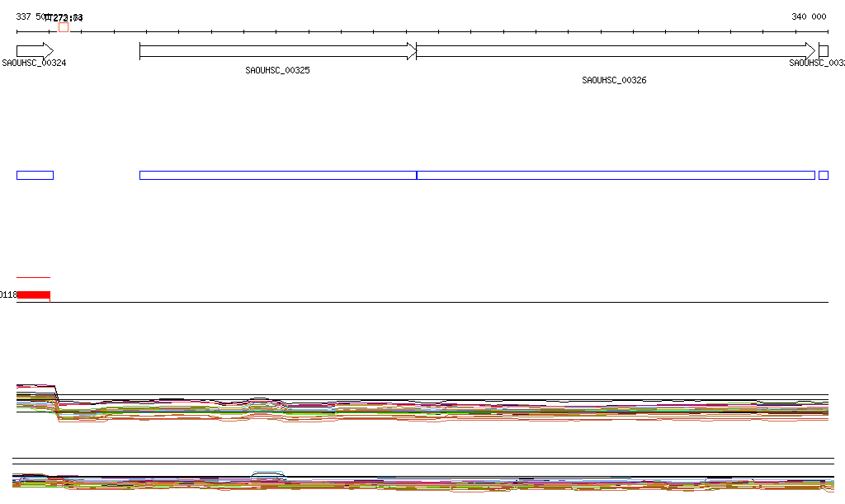The width and height of the screenshot is (845, 504).
Task: Click the small gene box at far right
Action: point(823,51)
